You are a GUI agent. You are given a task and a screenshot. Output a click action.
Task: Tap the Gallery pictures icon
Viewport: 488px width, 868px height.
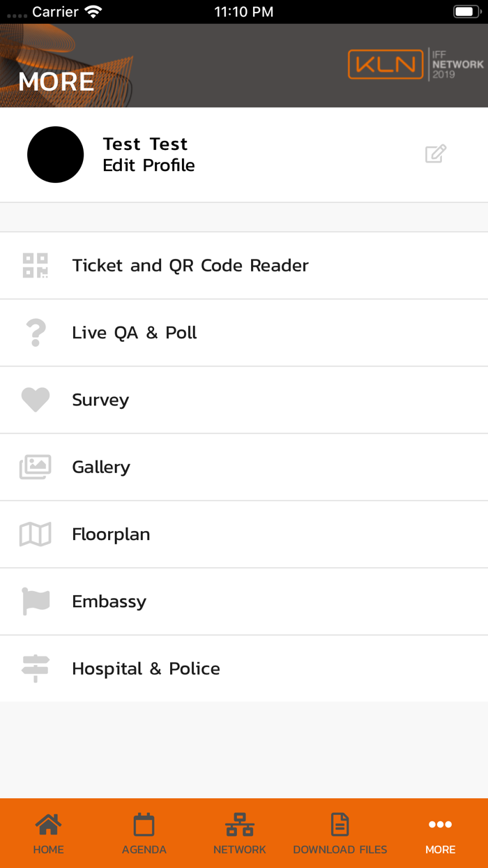tap(35, 467)
